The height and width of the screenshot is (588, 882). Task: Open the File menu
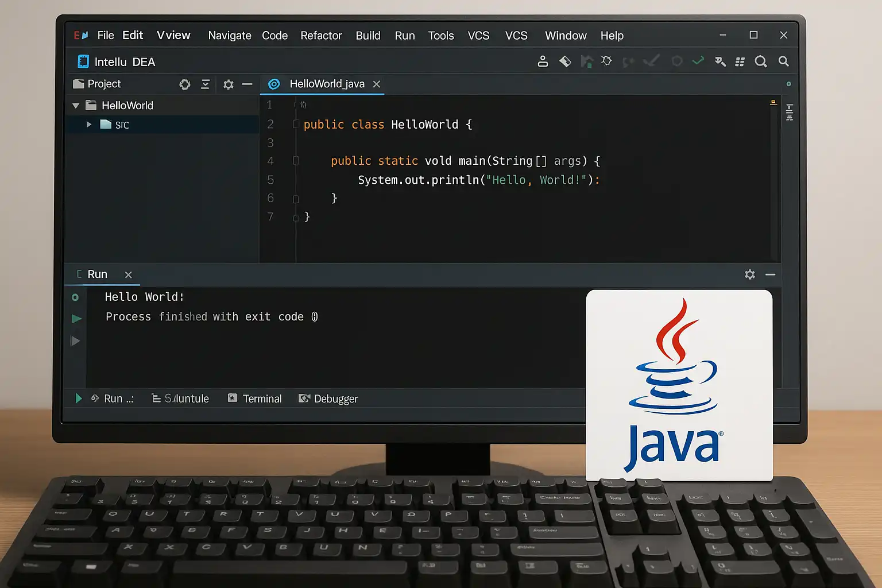106,35
